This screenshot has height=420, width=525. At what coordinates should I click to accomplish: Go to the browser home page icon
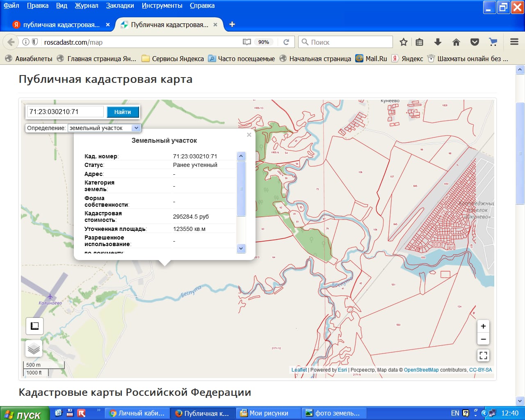click(456, 42)
